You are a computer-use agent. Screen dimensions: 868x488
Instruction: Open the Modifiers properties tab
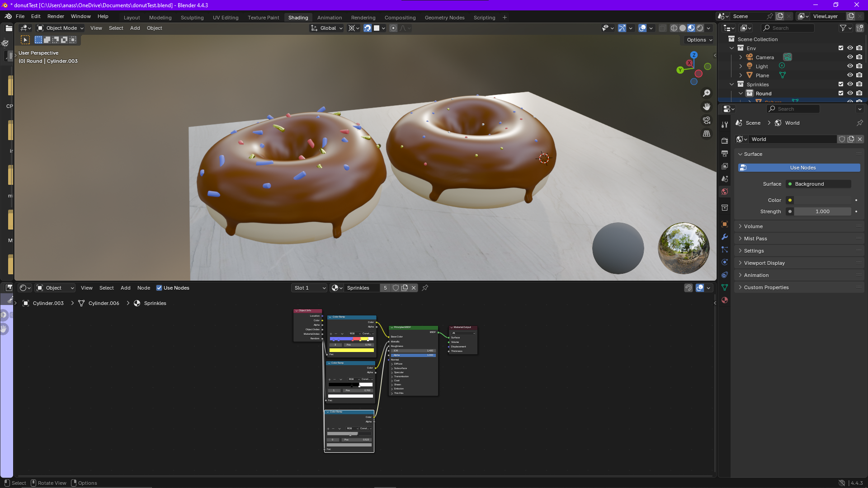(x=725, y=237)
